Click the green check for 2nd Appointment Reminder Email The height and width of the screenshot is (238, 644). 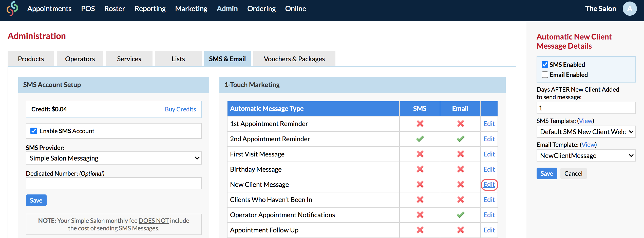tap(460, 139)
